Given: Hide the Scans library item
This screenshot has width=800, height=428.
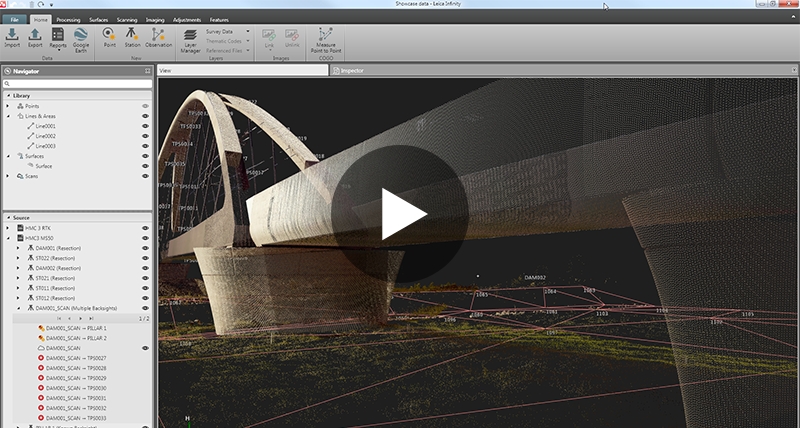Looking at the screenshot, I should click(145, 176).
